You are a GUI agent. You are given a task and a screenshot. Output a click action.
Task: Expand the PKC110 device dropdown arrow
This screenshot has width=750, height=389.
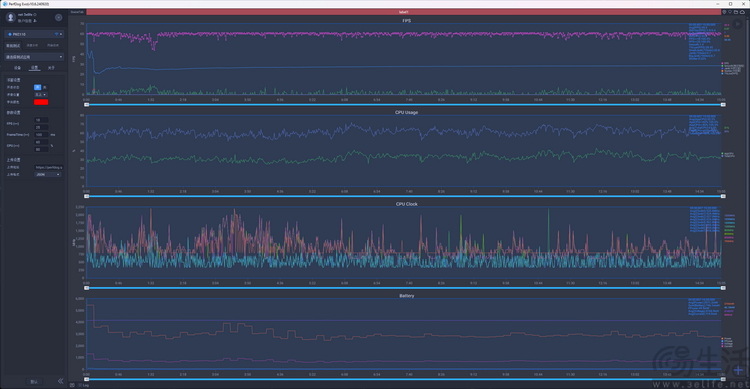point(61,34)
